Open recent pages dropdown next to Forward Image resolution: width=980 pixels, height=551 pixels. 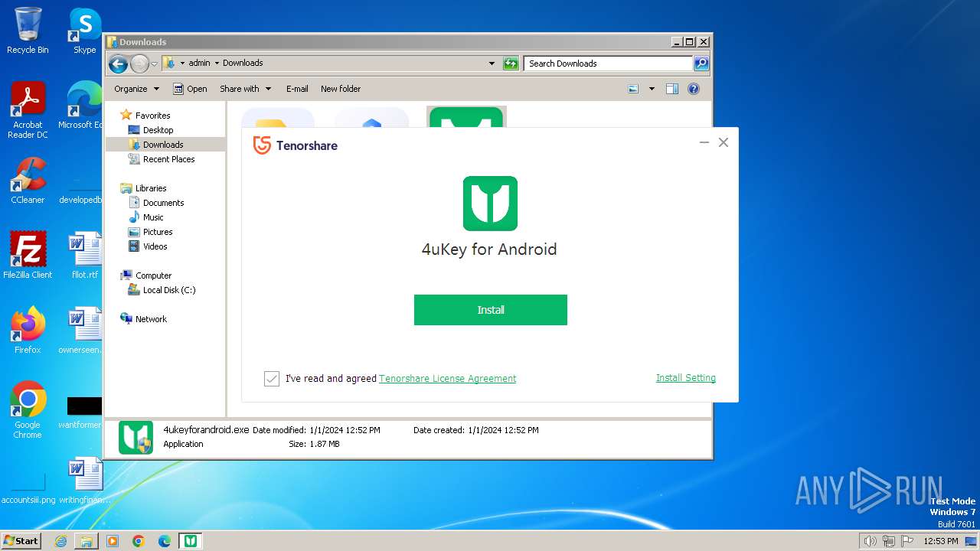click(x=154, y=64)
